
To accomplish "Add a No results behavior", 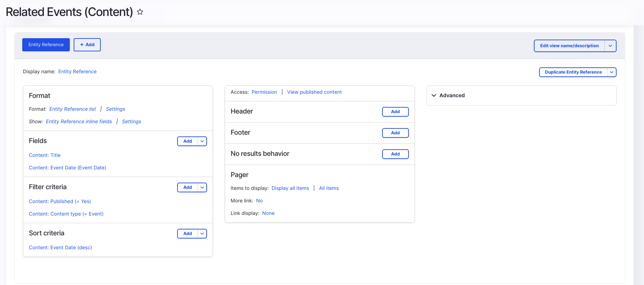I will click(395, 154).
